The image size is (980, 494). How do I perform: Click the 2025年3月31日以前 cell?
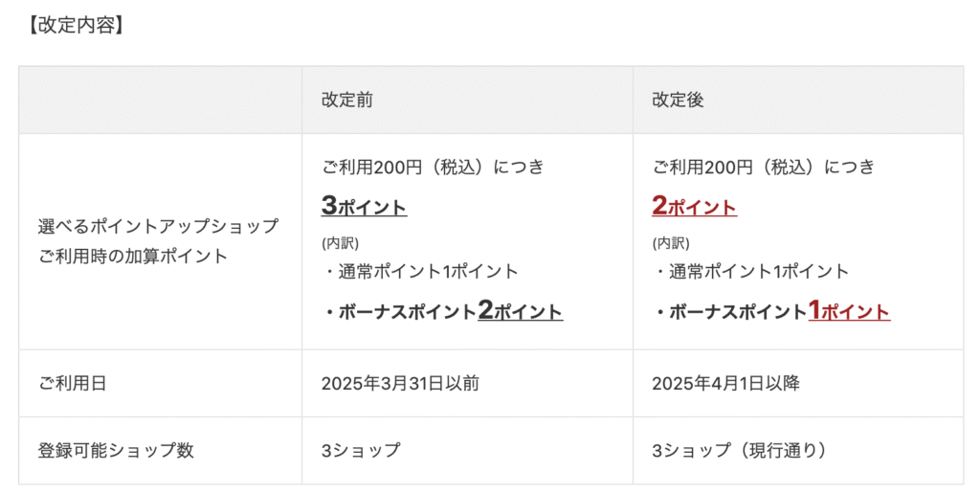coord(400,383)
